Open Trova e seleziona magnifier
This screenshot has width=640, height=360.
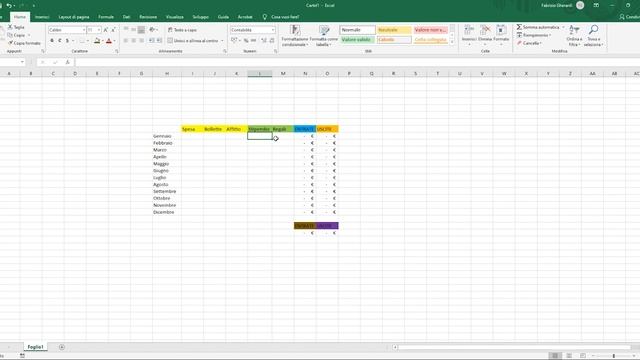[x=593, y=35]
